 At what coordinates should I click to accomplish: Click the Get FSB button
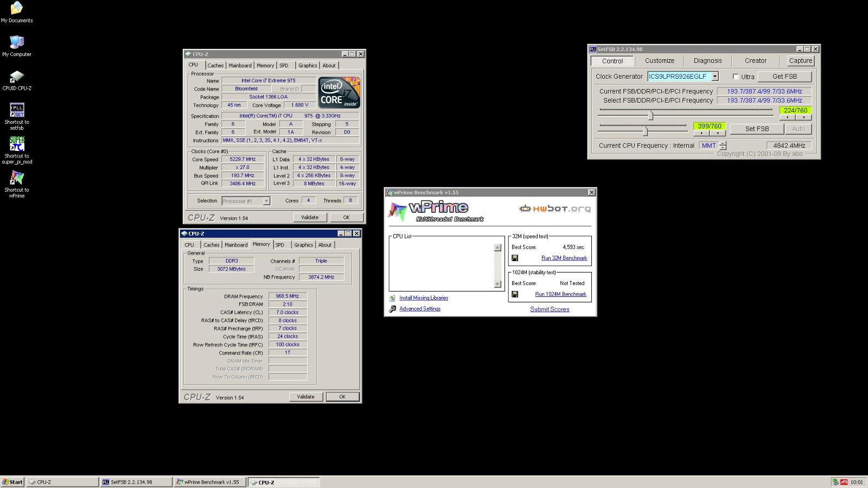pyautogui.click(x=784, y=77)
